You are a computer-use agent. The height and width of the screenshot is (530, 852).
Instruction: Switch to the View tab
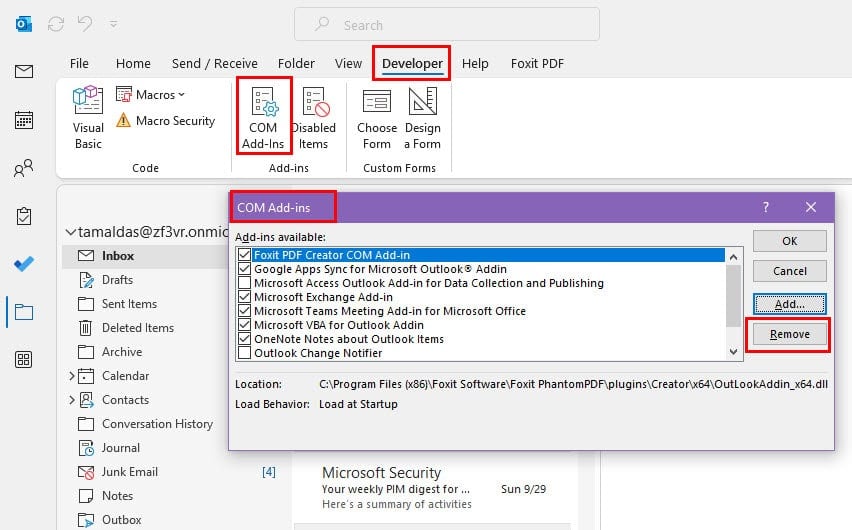[x=348, y=64]
